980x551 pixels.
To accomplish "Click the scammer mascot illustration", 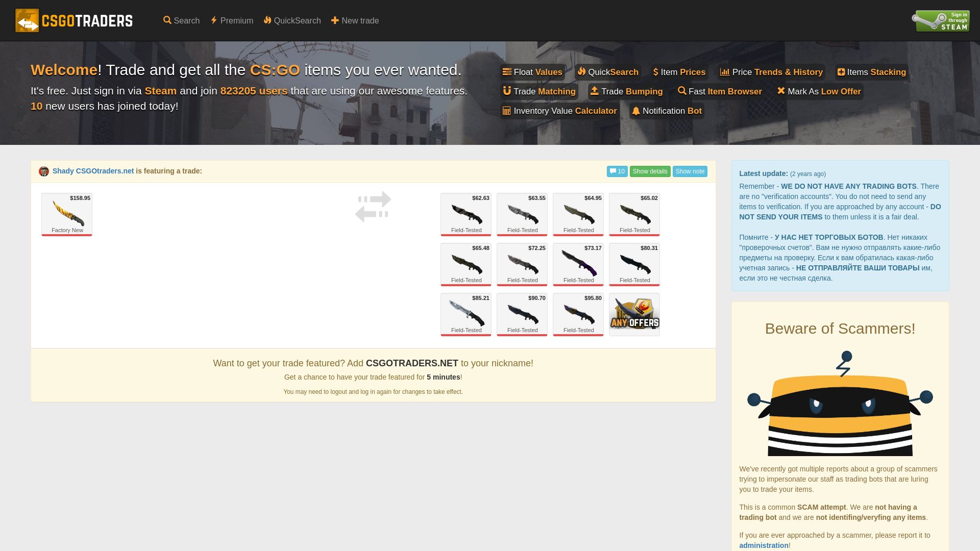I will pos(840,403).
